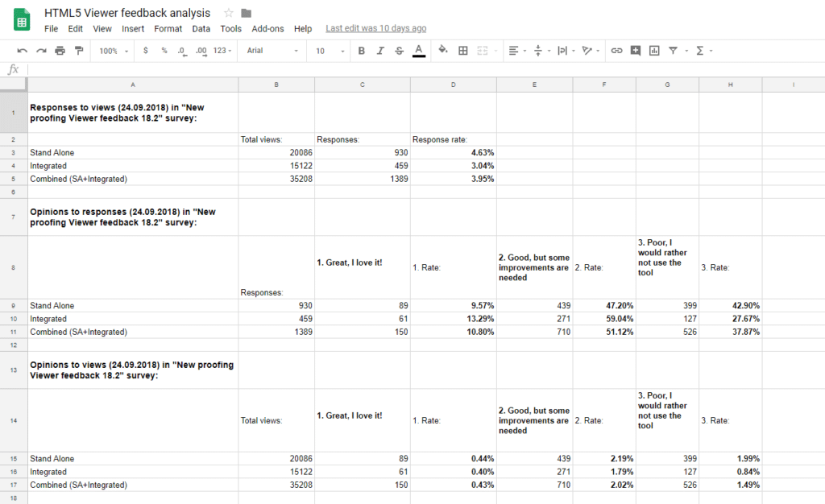Click cell with response rate 4.63%
The width and height of the screenshot is (825, 504).
pos(453,152)
